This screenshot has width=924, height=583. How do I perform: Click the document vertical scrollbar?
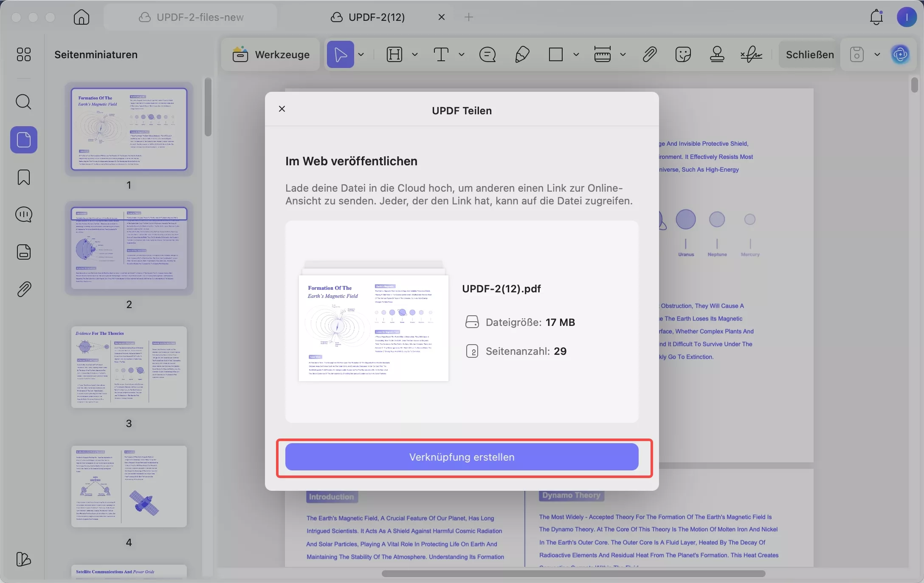click(x=914, y=84)
